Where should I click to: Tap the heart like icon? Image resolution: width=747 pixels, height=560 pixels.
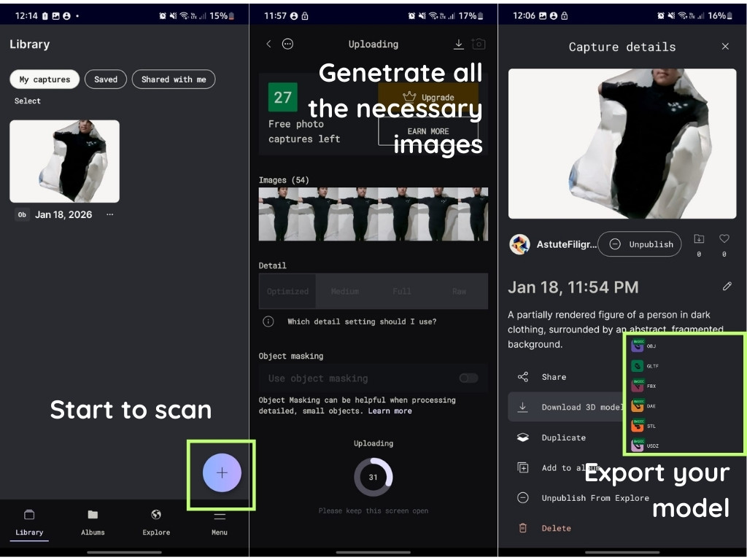[x=724, y=239]
